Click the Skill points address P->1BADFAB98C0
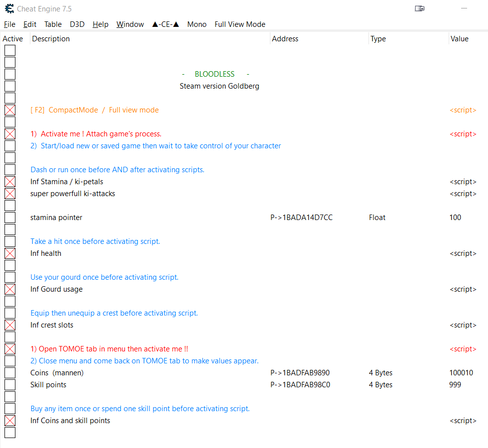Screen dimensions: 488x448 pos(300,385)
